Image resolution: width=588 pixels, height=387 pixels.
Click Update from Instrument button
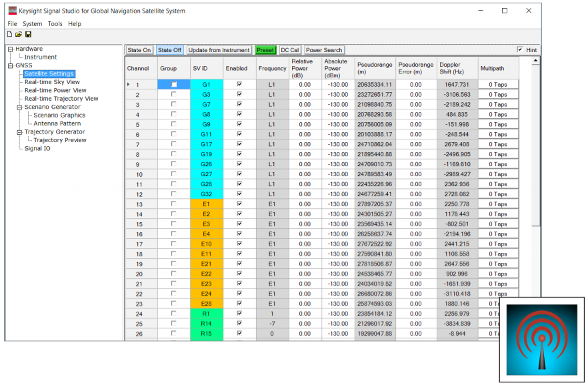(219, 50)
